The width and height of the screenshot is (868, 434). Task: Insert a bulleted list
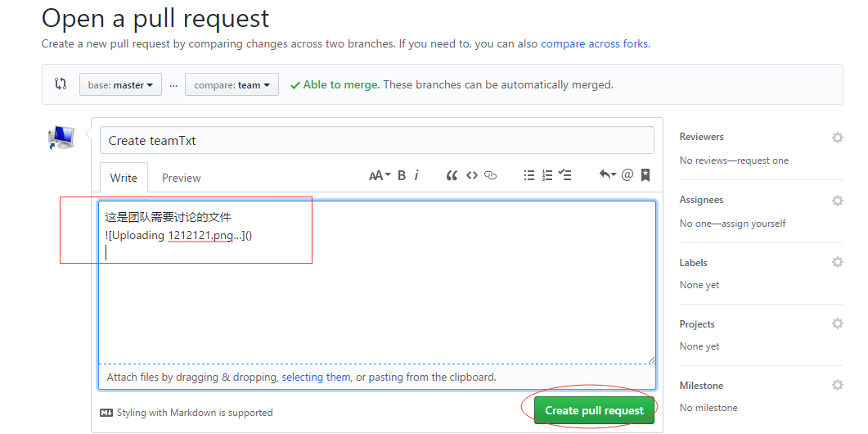click(x=529, y=176)
